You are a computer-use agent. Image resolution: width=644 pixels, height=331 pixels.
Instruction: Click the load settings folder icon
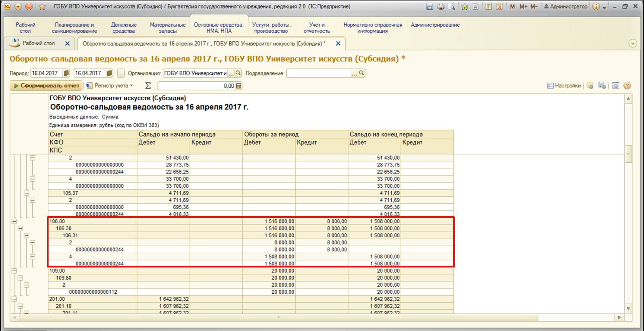(x=590, y=86)
